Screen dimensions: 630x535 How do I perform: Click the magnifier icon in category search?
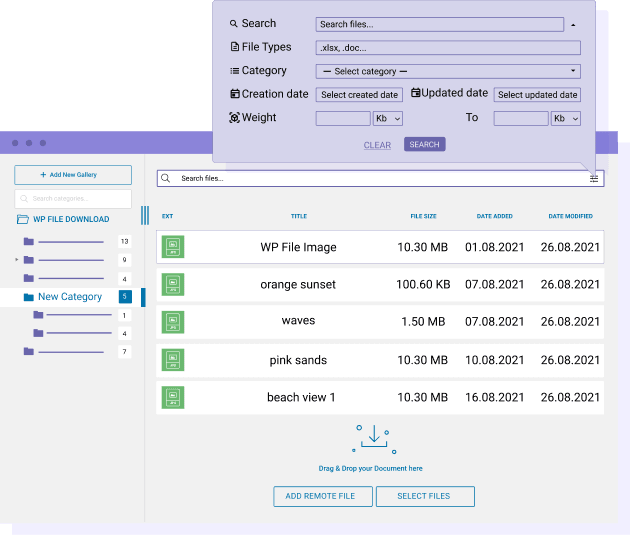(24, 198)
